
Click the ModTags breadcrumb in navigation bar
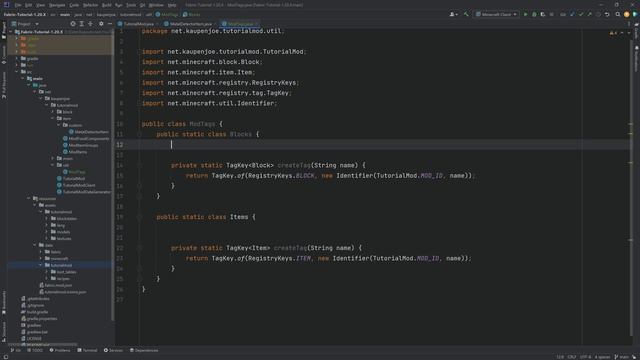pyautogui.click(x=167, y=15)
